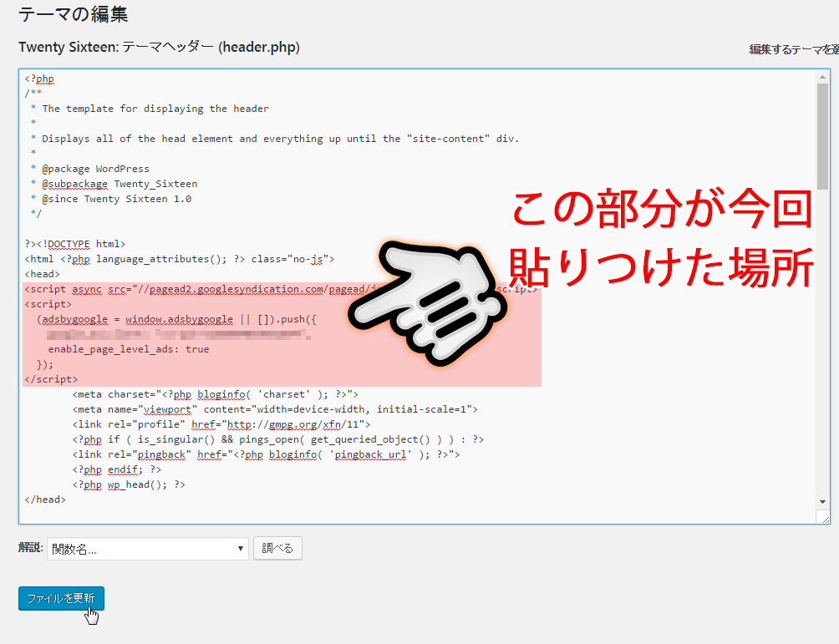Click the ファイルを更新 button
The height and width of the screenshot is (644, 839).
[60, 598]
